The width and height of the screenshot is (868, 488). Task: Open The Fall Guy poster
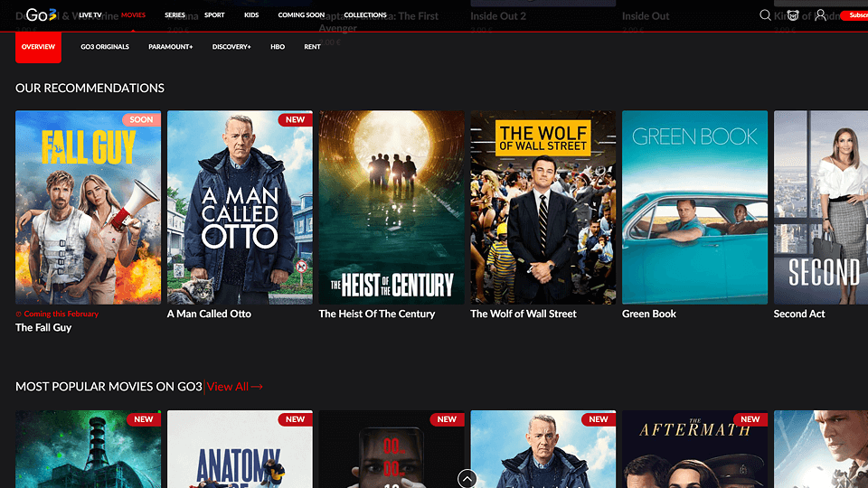point(88,208)
